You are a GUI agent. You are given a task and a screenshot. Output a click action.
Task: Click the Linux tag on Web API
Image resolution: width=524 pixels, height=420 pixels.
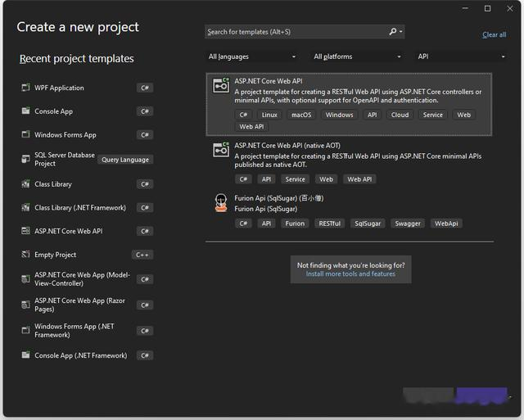click(269, 115)
